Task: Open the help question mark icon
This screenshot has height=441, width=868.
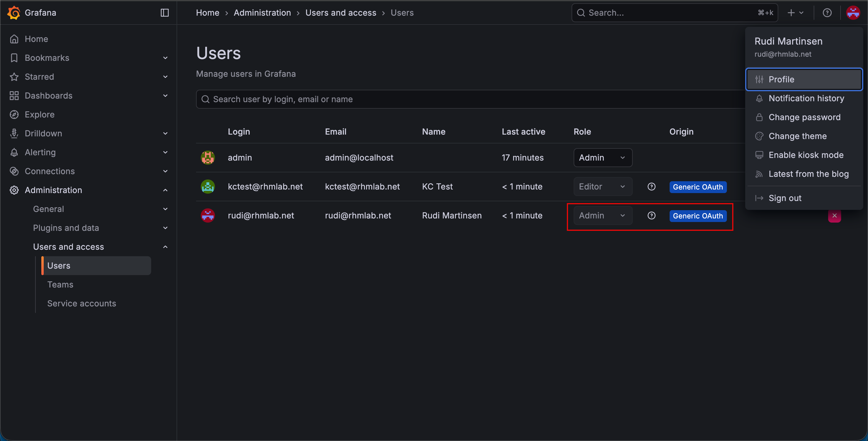Action: [827, 12]
